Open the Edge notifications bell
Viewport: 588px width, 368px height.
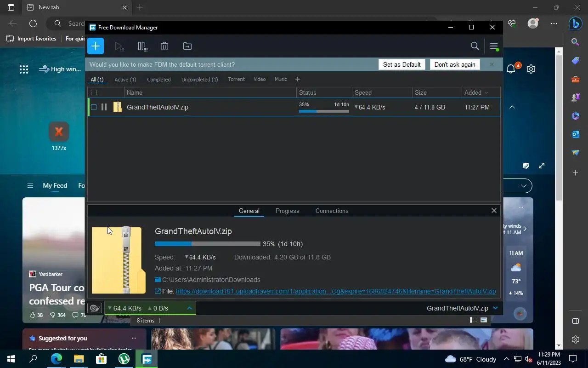pos(511,69)
